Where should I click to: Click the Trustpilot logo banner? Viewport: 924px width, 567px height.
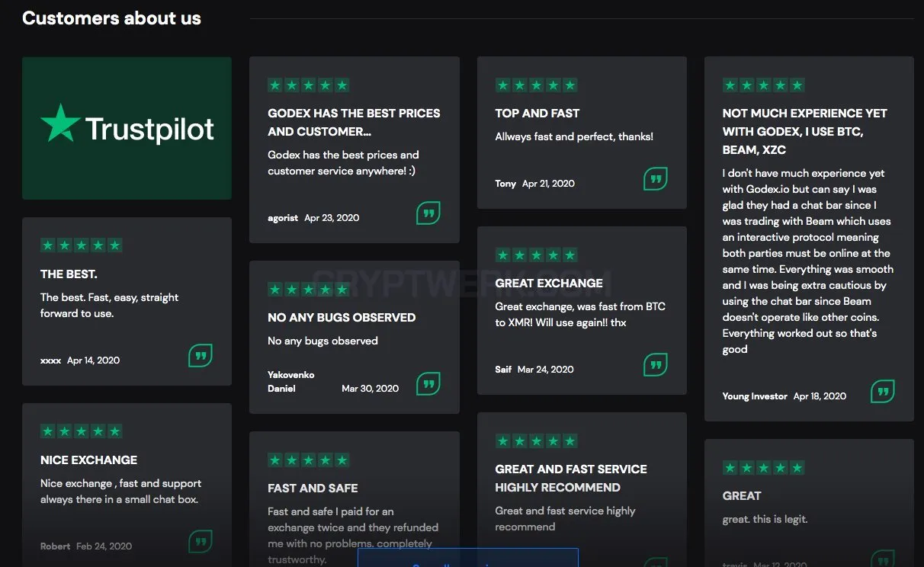pos(127,128)
